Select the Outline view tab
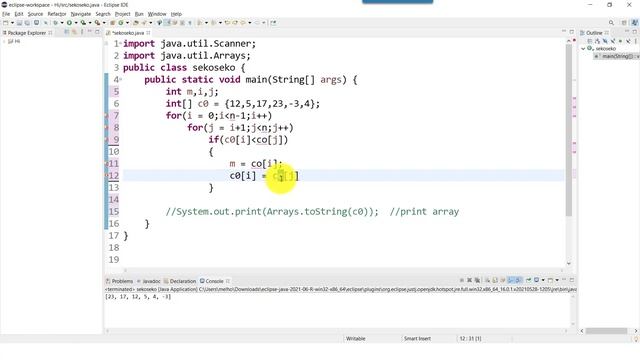This screenshot has height=360, width=640. click(x=594, y=33)
